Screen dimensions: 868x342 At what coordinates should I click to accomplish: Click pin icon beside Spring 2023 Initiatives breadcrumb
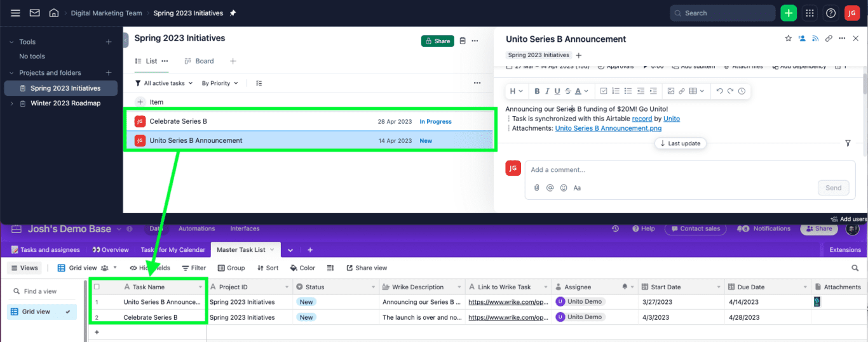[233, 13]
